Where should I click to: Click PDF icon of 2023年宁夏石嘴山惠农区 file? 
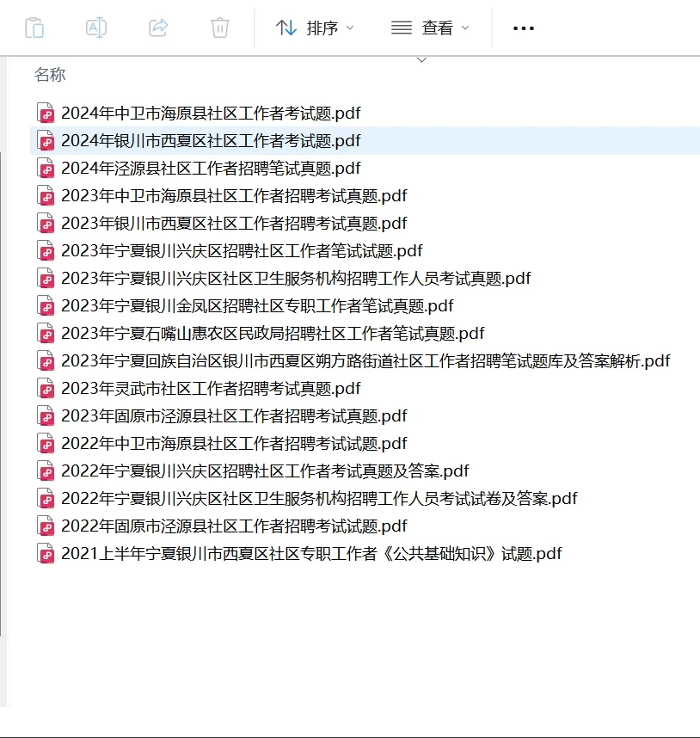pos(46,333)
